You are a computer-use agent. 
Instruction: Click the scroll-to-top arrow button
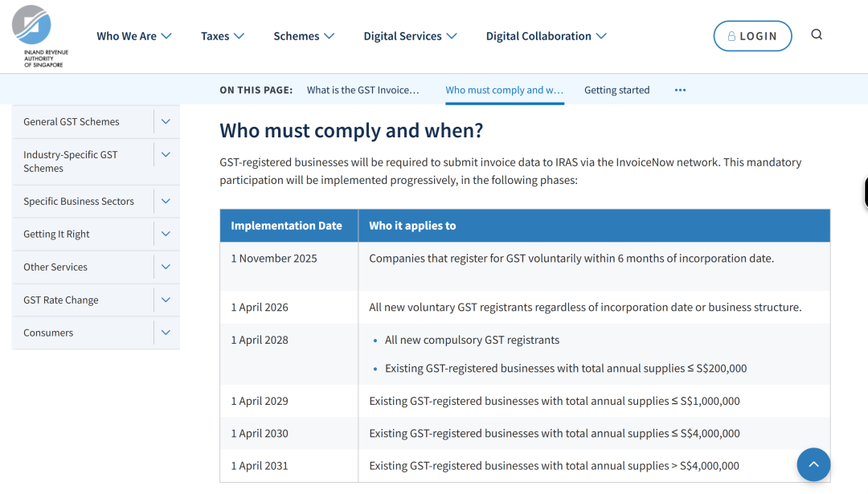click(x=813, y=464)
